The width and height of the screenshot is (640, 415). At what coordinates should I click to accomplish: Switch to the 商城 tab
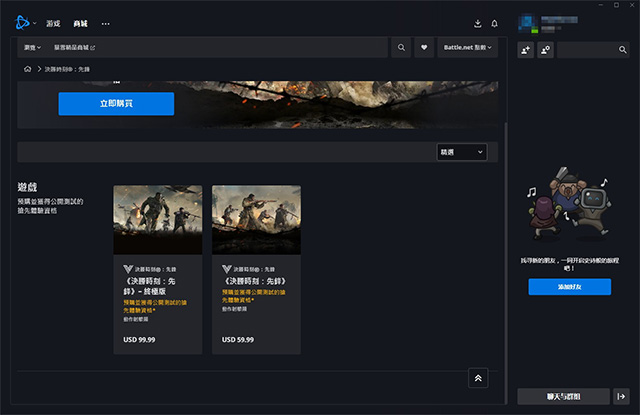point(80,24)
